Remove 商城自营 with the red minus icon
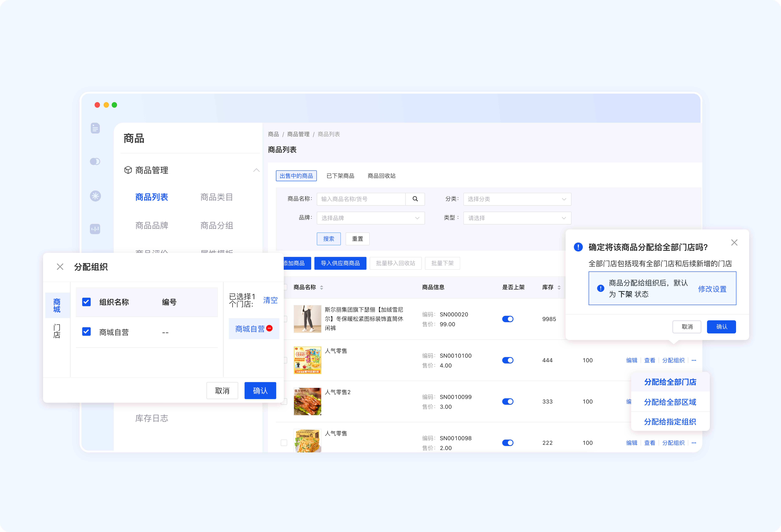 [269, 328]
